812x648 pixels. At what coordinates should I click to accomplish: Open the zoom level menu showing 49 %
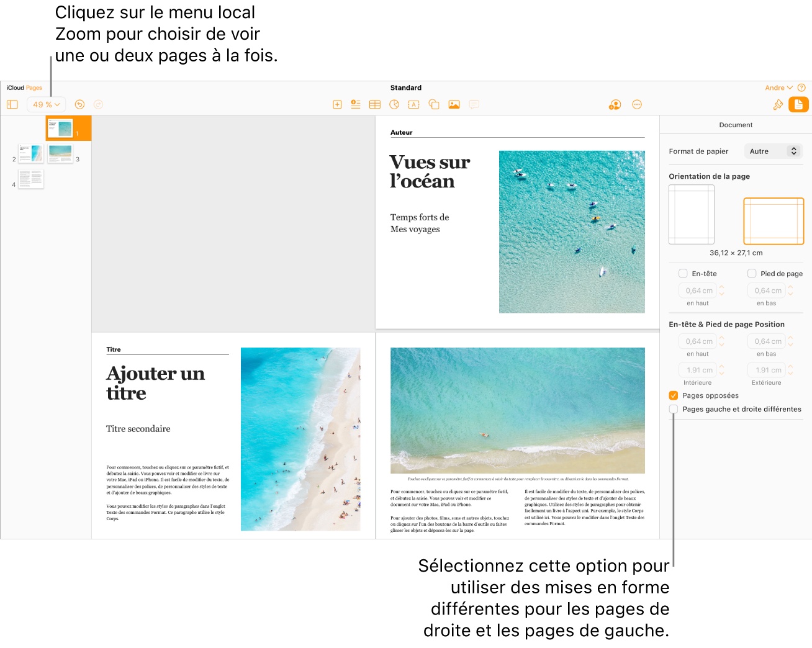[46, 104]
